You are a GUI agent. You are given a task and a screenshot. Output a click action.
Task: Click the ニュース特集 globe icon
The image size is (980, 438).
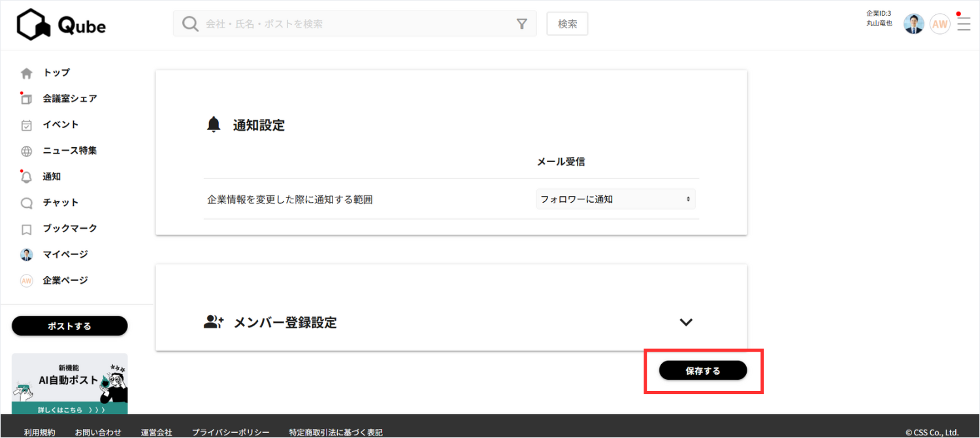26,150
